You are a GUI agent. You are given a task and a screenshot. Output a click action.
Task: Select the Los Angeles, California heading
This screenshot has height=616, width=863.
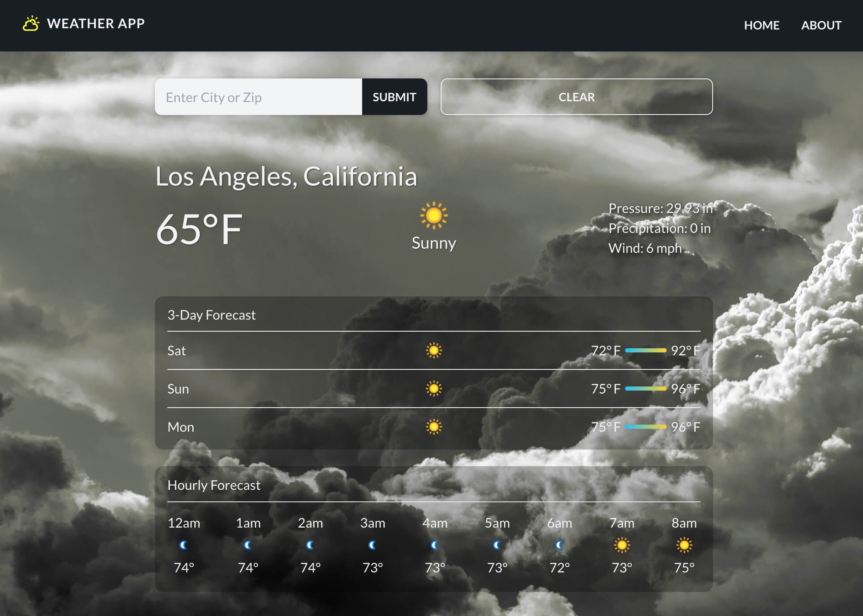tap(286, 176)
